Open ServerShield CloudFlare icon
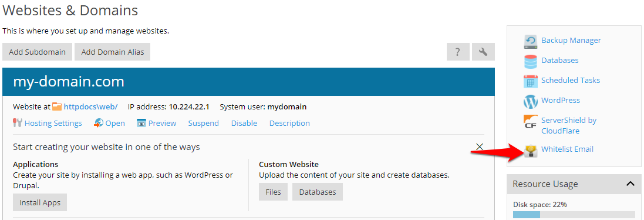This screenshot has width=644, height=220. [531, 121]
